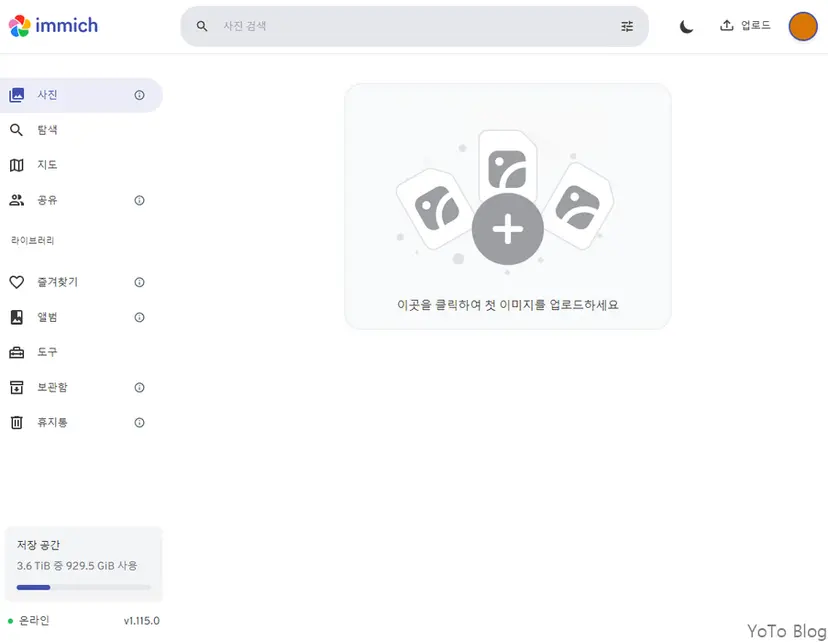
Task: Click the 저장 공간 storage usage bar
Action: pyautogui.click(x=84, y=587)
